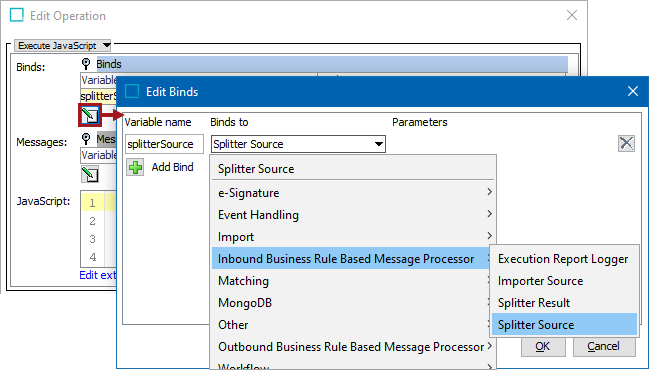This screenshot has width=649, height=370.
Task: Click the edit Messages pencil icon
Action: (90, 174)
